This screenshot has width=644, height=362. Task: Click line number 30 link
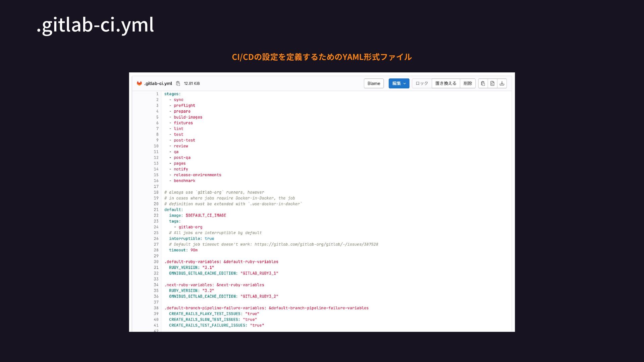(156, 262)
